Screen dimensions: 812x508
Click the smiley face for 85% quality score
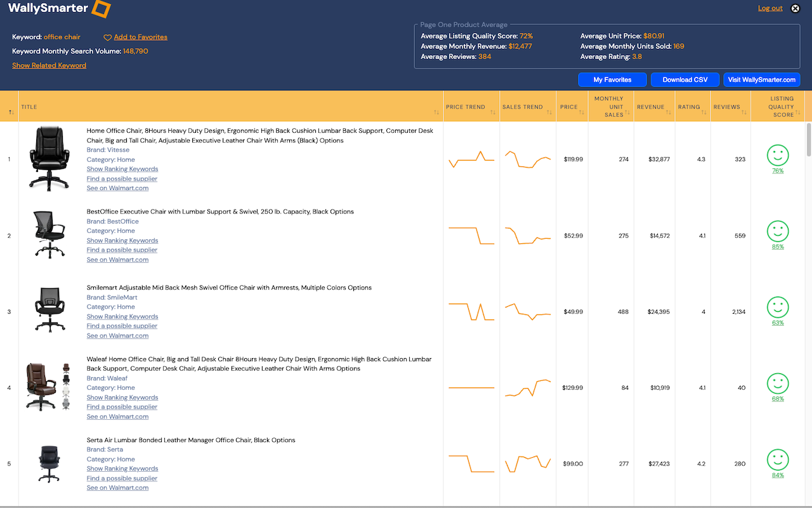tap(778, 231)
